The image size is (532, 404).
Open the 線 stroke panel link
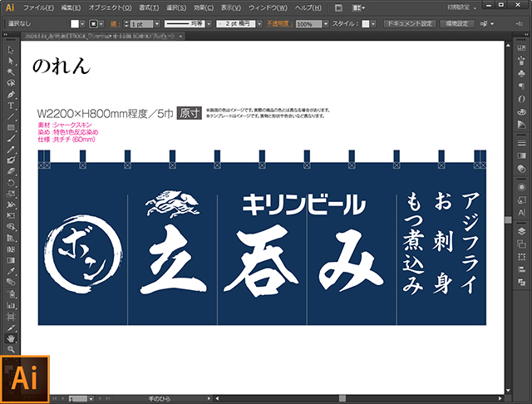pos(116,24)
